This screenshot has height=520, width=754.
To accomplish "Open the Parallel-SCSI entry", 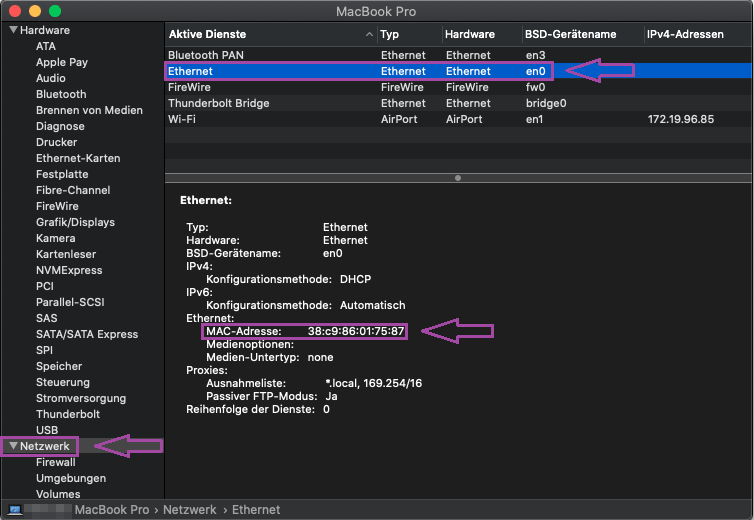I will click(70, 302).
